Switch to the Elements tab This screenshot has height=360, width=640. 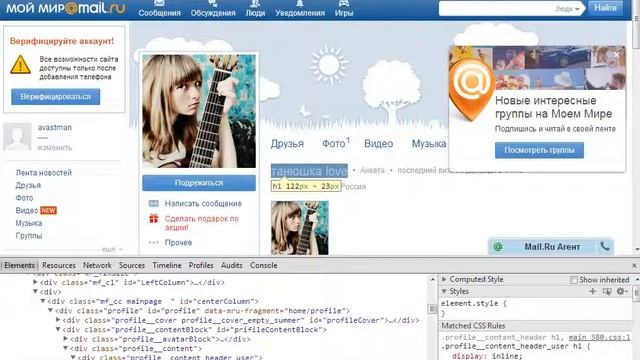(x=19, y=265)
